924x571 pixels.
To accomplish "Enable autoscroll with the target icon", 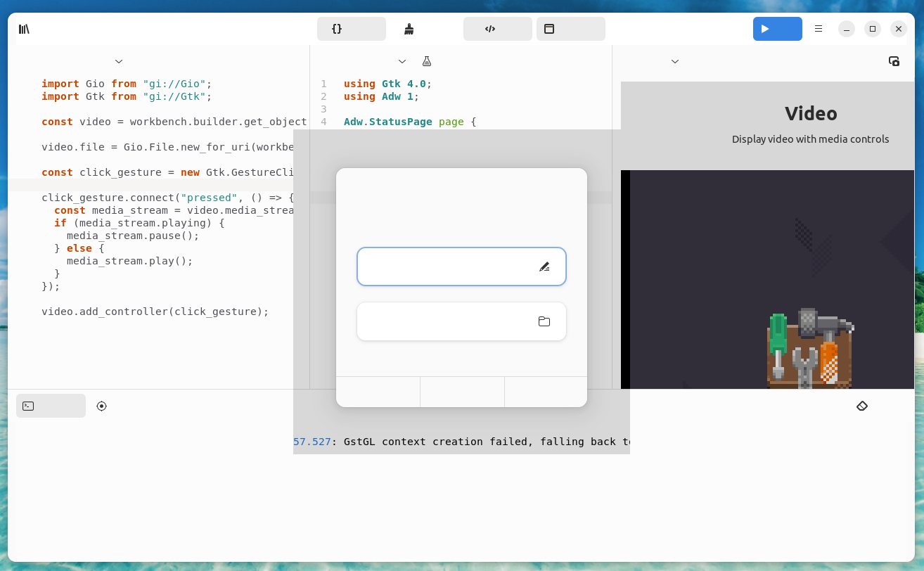I will click(101, 406).
